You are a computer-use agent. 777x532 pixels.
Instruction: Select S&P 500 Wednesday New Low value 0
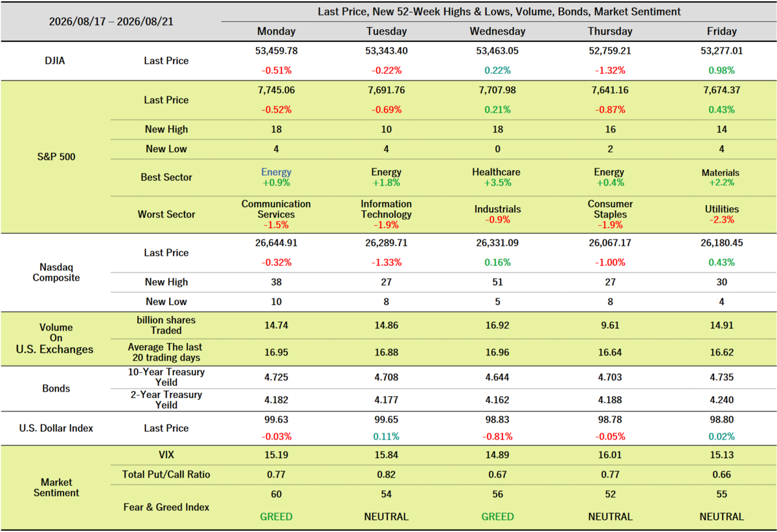497,149
